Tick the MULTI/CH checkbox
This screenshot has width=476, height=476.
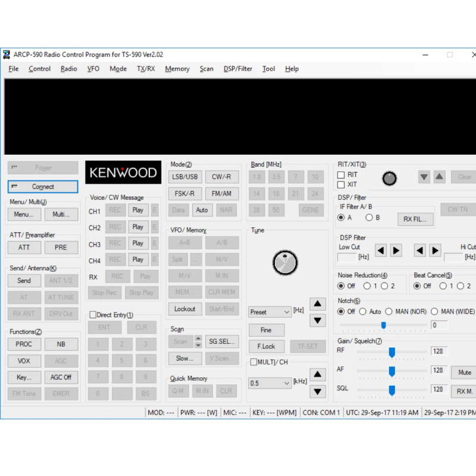coord(253,362)
